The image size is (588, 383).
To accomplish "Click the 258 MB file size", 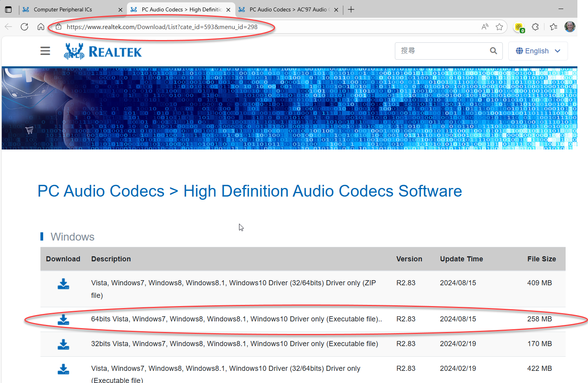I will click(x=539, y=319).
